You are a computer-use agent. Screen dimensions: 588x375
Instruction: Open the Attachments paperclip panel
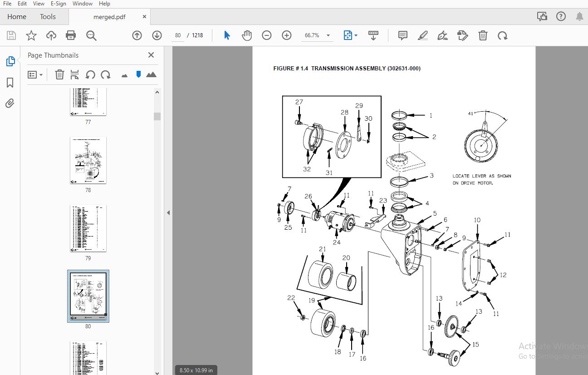point(10,104)
